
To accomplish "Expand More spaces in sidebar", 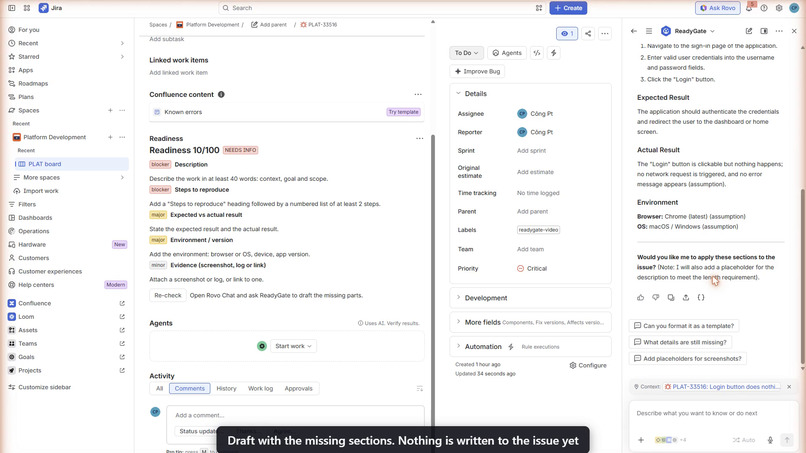I will tap(122, 177).
